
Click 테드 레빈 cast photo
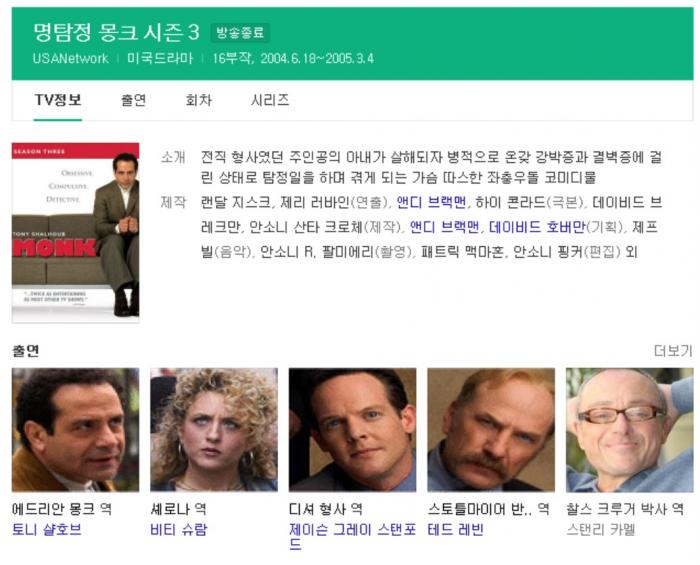(x=491, y=430)
